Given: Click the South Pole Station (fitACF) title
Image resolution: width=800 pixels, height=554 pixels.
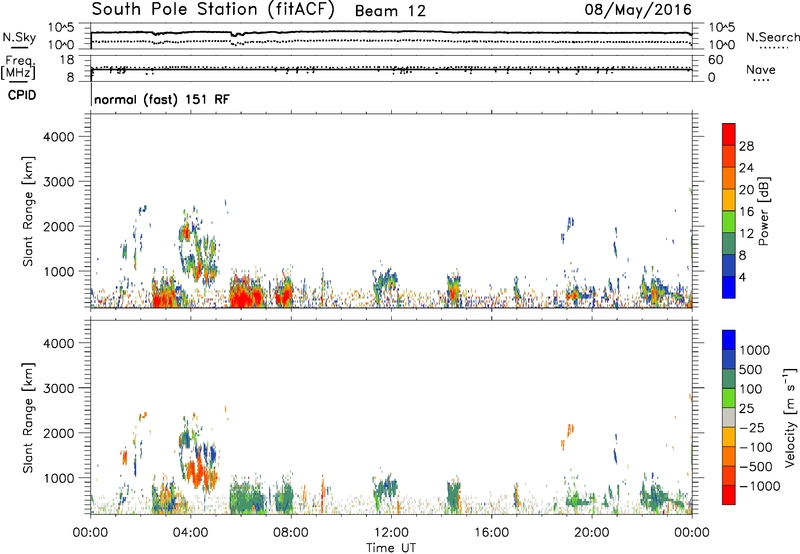Looking at the screenshot, I should click(x=213, y=10).
